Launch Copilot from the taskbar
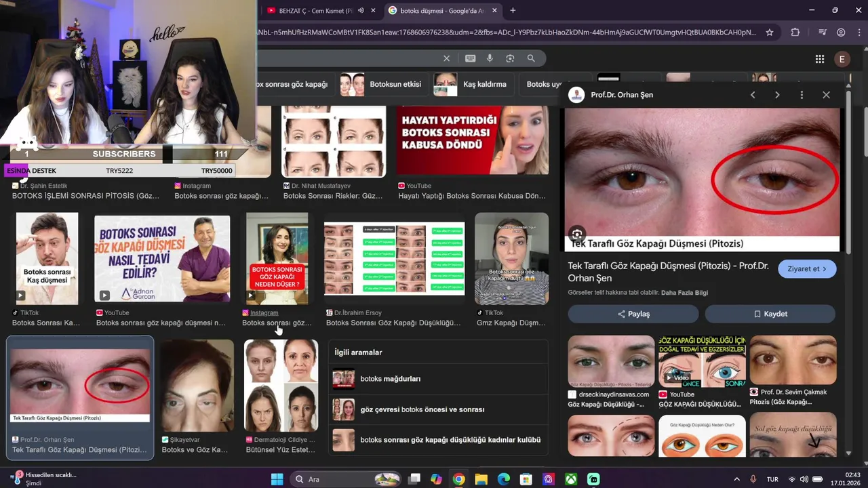 point(436,479)
